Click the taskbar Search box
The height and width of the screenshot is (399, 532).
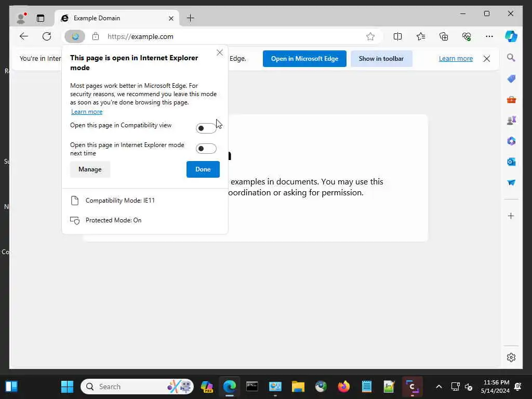click(137, 387)
